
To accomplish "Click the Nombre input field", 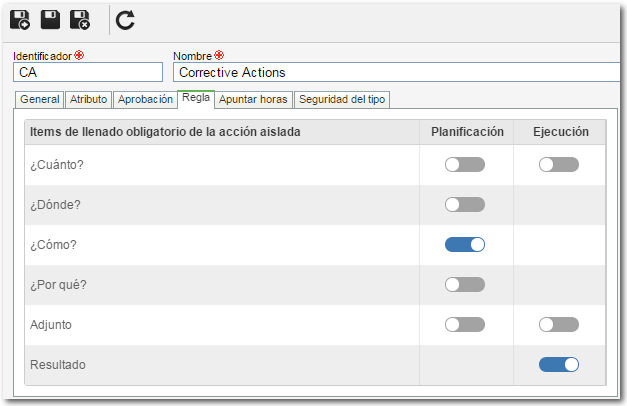I will (x=399, y=72).
